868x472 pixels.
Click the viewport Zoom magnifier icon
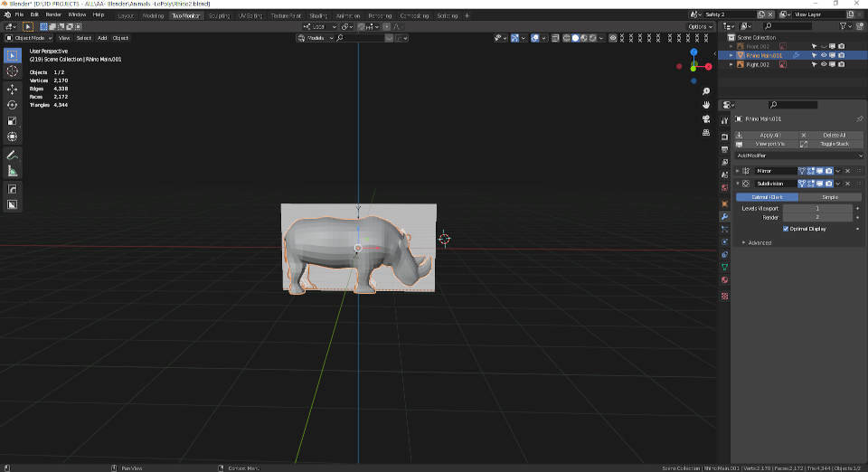(x=706, y=91)
